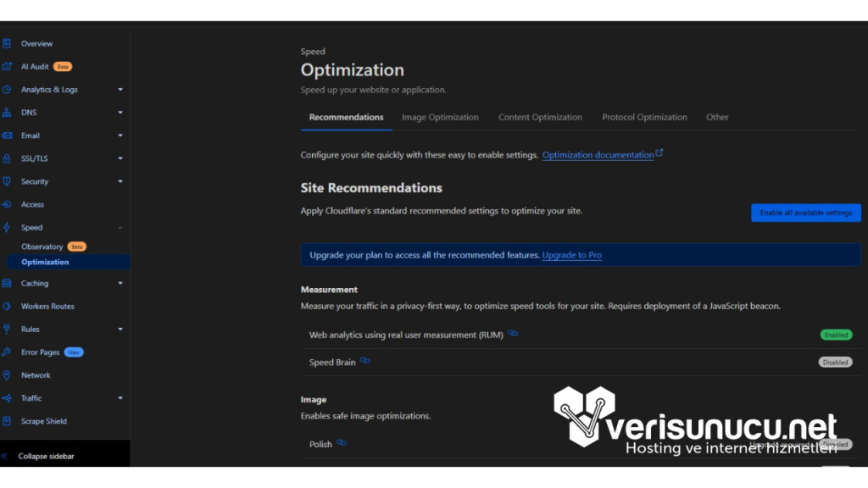Click Enable all available settings button

(x=805, y=213)
